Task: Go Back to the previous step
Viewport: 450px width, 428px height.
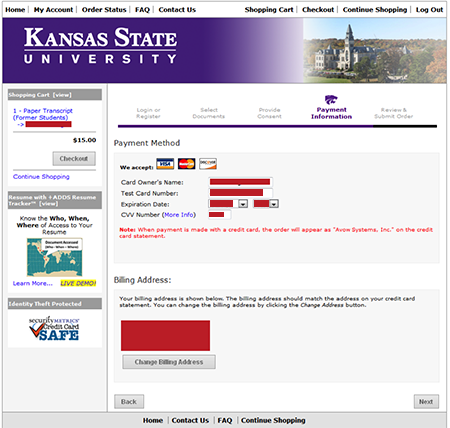Action: [x=129, y=402]
